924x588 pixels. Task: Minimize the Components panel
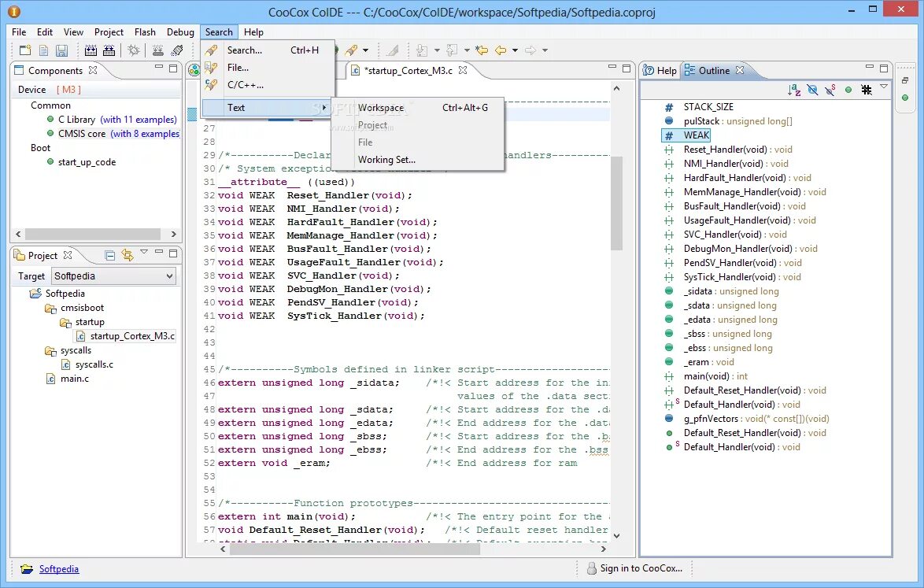click(x=158, y=67)
